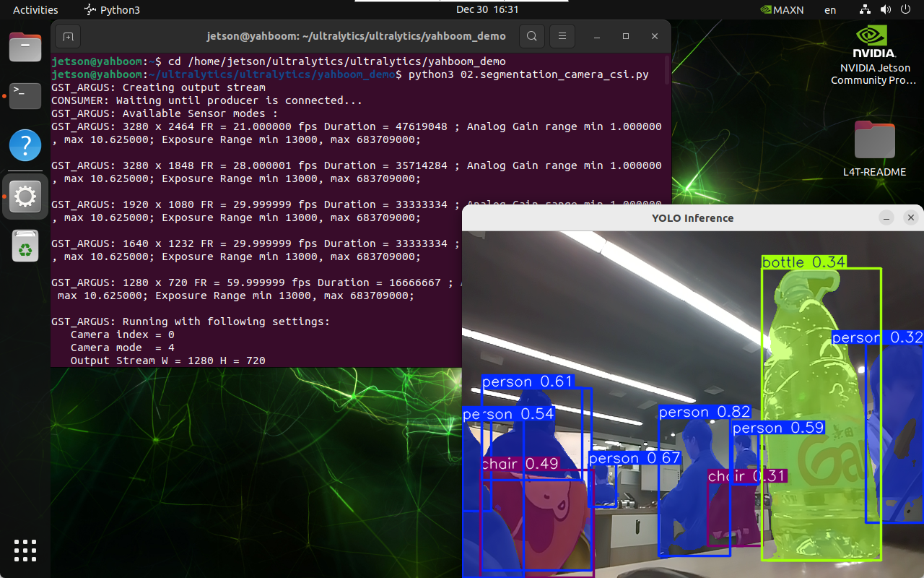The image size is (924, 578).
Task: Close the terminal window
Action: [655, 36]
